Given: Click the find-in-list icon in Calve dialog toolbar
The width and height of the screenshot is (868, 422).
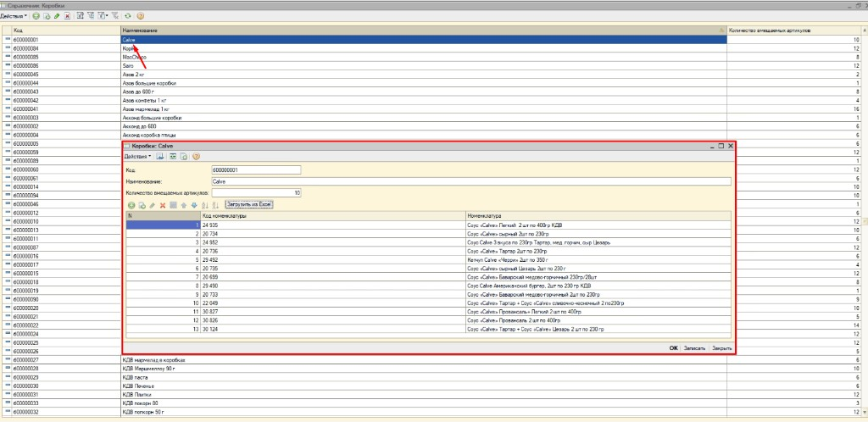Looking at the screenshot, I should [160, 157].
